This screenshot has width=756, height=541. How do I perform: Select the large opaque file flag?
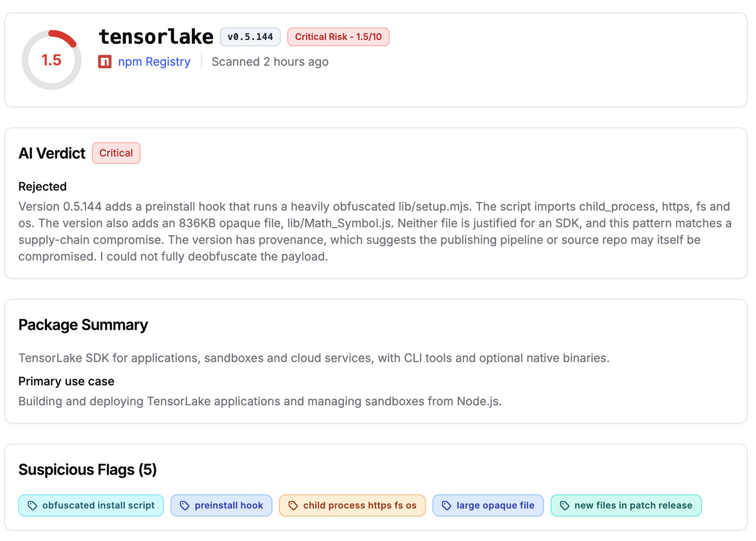(x=488, y=505)
